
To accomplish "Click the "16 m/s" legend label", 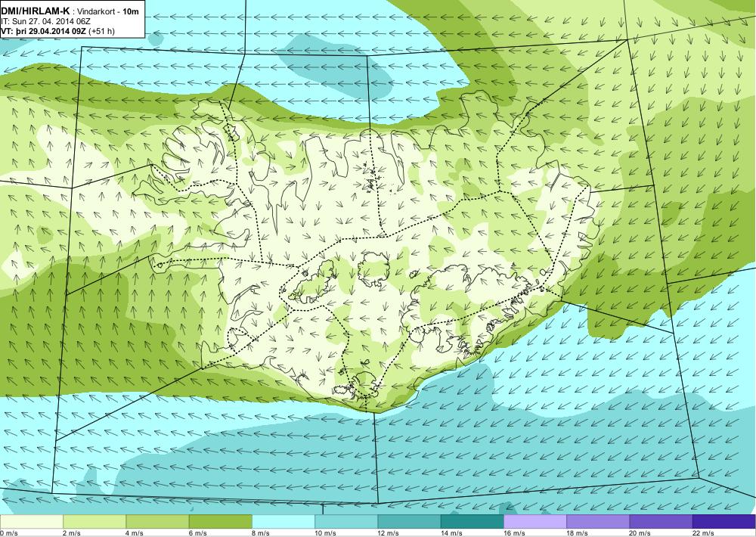I will [514, 533].
